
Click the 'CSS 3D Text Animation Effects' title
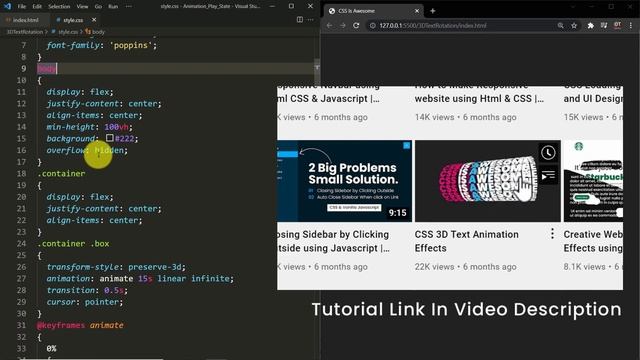coord(467,241)
